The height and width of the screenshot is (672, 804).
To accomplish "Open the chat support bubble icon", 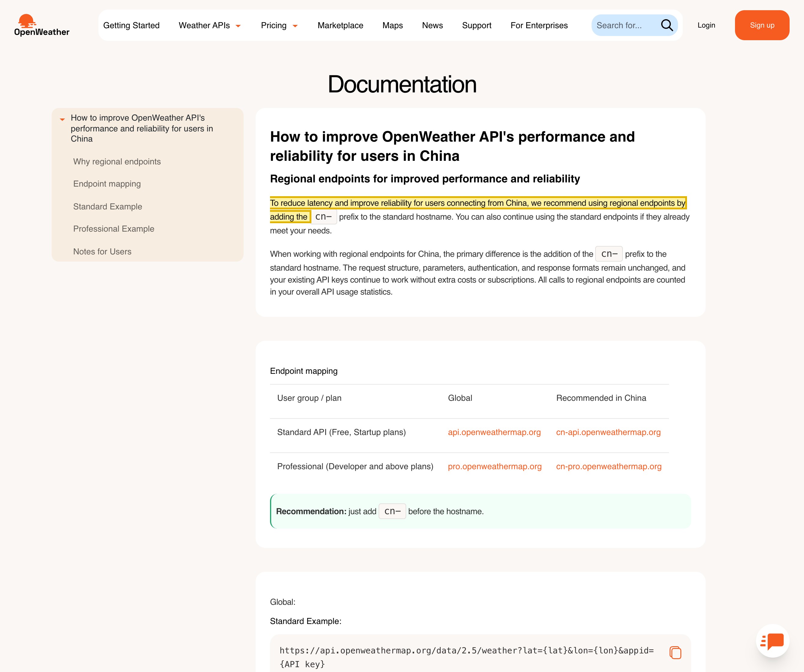I will pyautogui.click(x=772, y=640).
